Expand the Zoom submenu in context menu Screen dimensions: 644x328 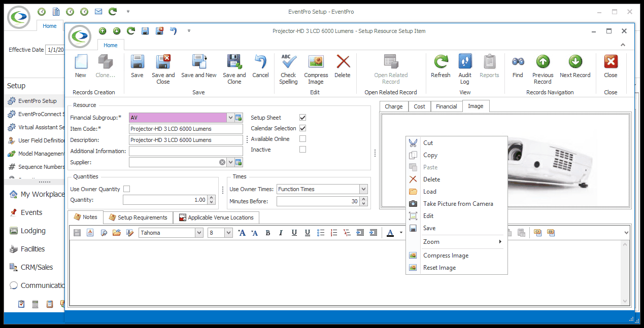[x=457, y=242]
